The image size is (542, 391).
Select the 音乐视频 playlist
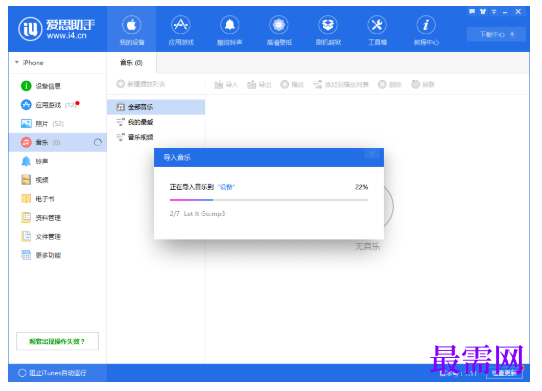[x=156, y=137]
